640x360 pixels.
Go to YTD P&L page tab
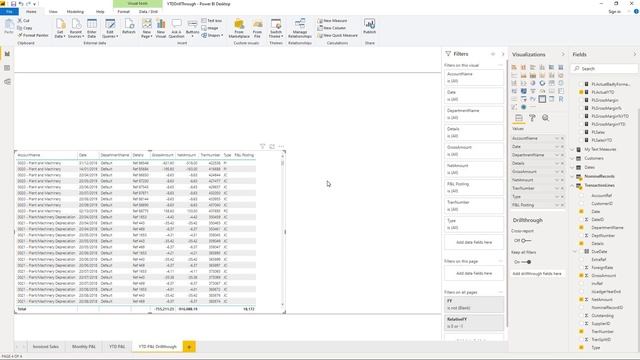point(117,347)
